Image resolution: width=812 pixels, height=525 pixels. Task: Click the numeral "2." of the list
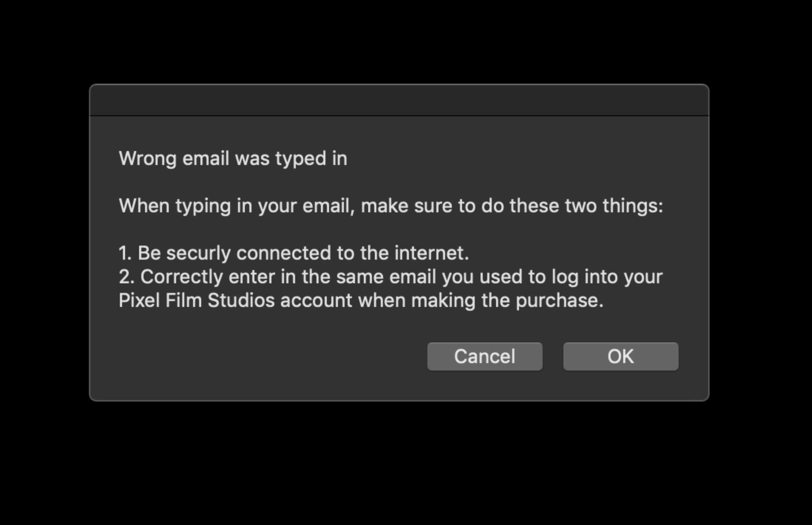click(126, 276)
